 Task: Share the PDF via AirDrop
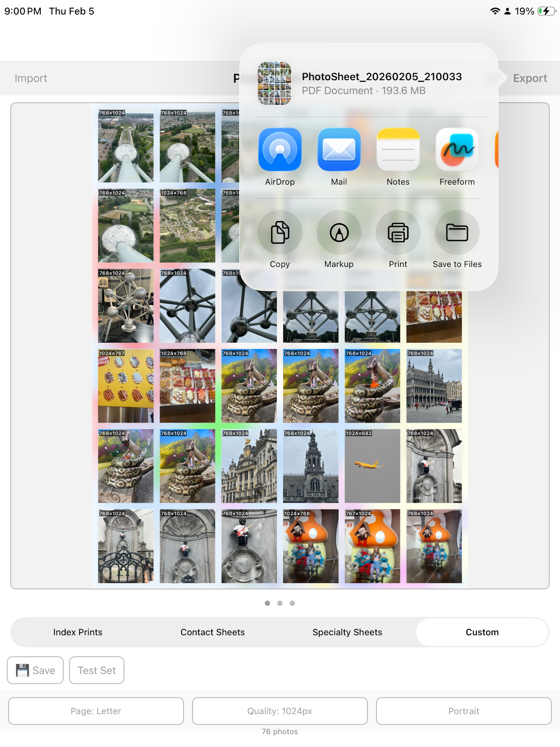280,150
